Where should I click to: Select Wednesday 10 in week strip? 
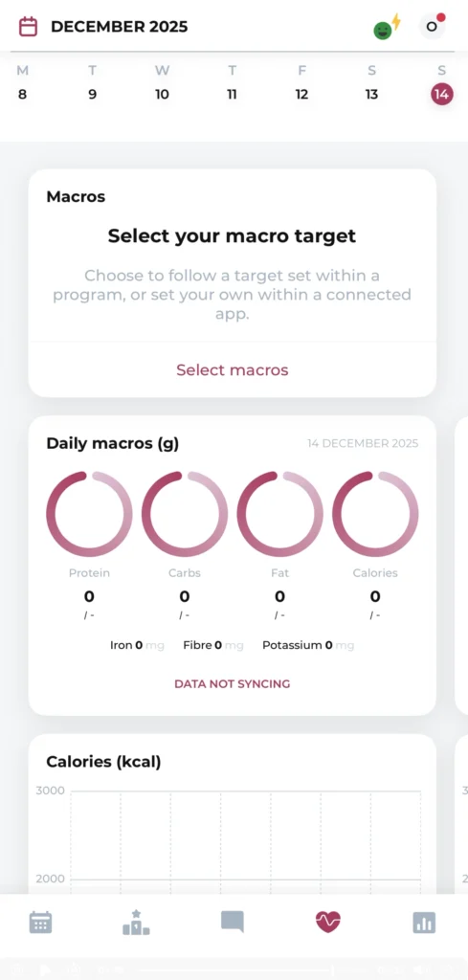click(x=162, y=83)
